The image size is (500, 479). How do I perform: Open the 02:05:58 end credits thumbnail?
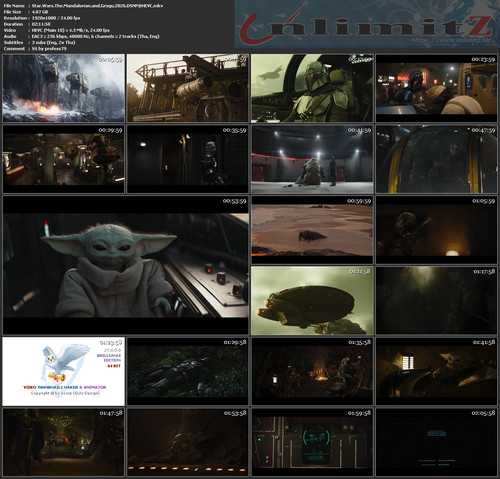click(x=436, y=442)
